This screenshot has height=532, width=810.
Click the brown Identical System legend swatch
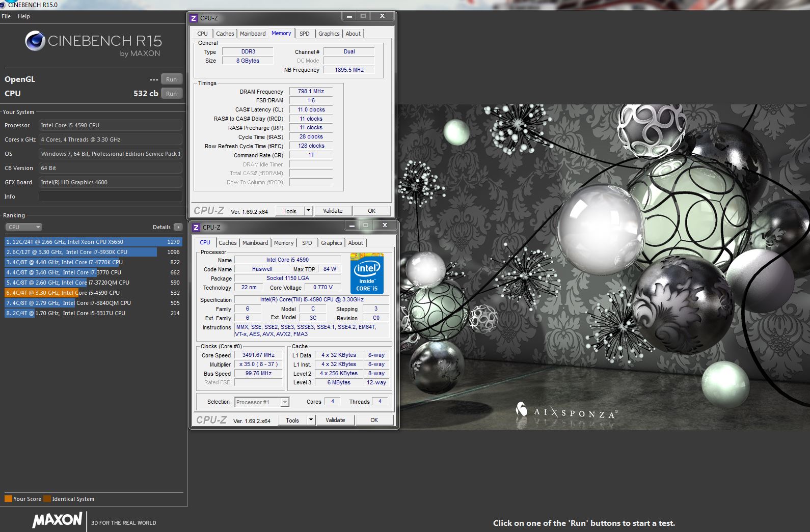pyautogui.click(x=47, y=499)
